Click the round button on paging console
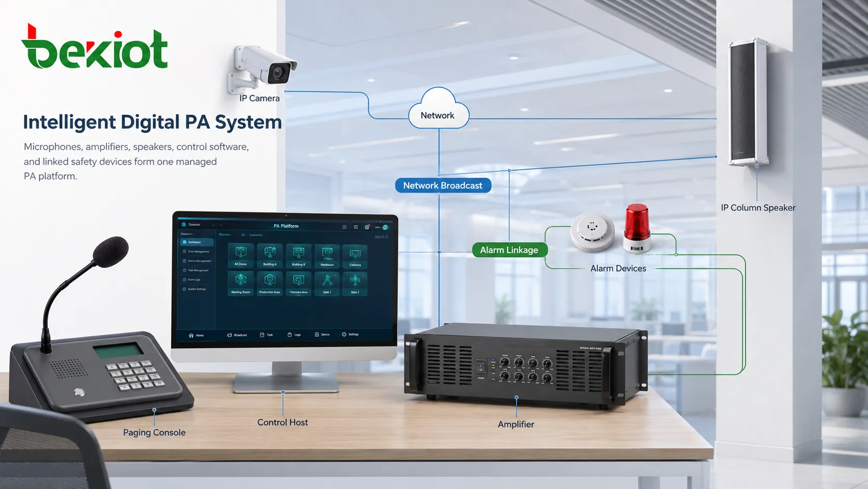Image resolution: width=868 pixels, height=489 pixels. tap(79, 392)
